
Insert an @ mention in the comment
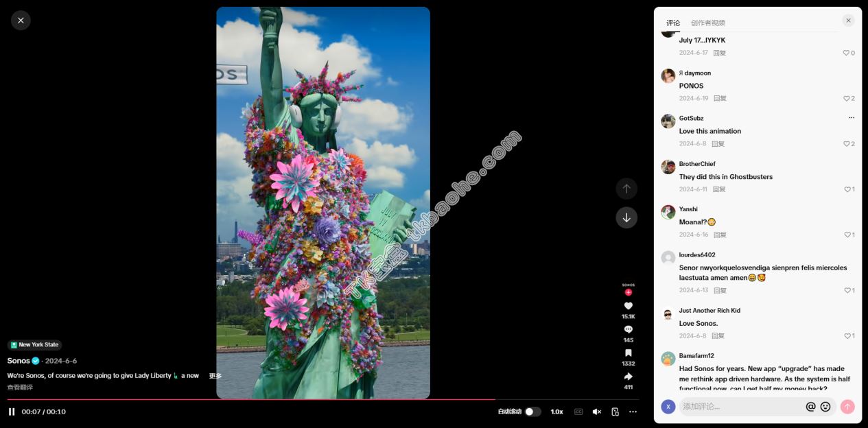point(810,407)
